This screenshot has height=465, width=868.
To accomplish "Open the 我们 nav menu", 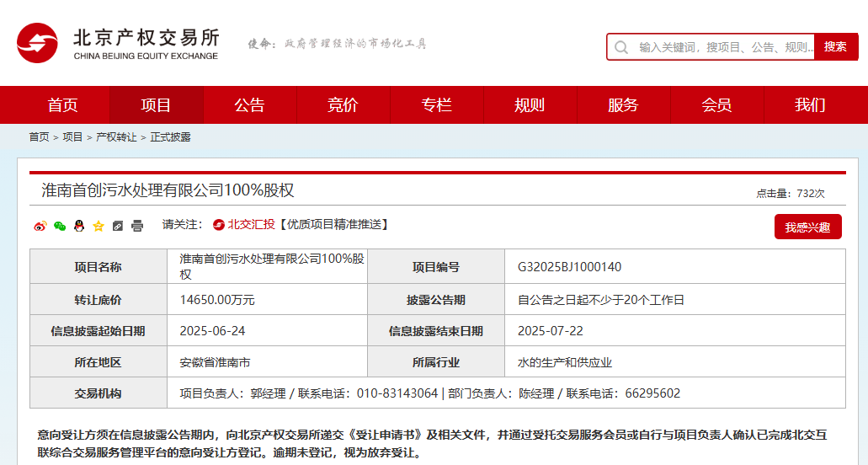I will (x=811, y=104).
